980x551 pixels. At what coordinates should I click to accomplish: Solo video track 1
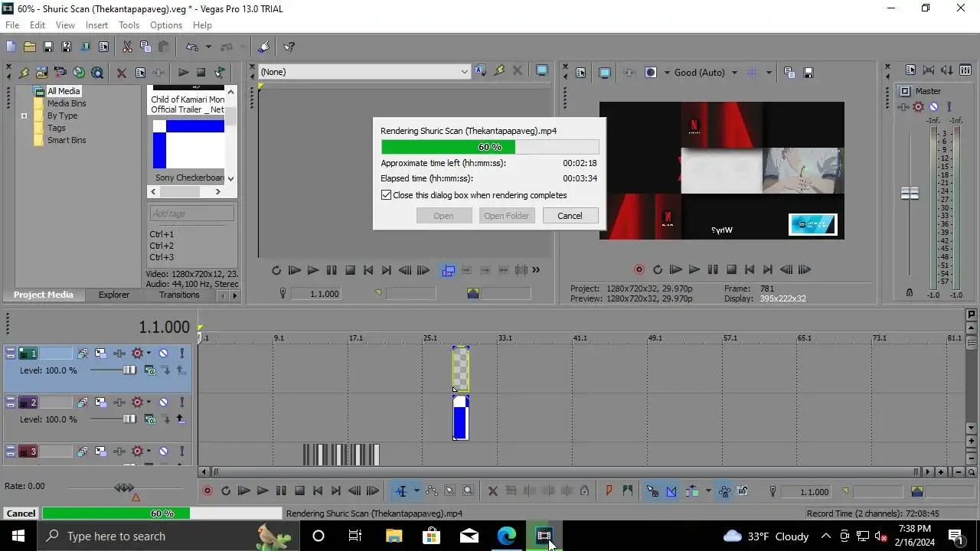click(x=181, y=354)
